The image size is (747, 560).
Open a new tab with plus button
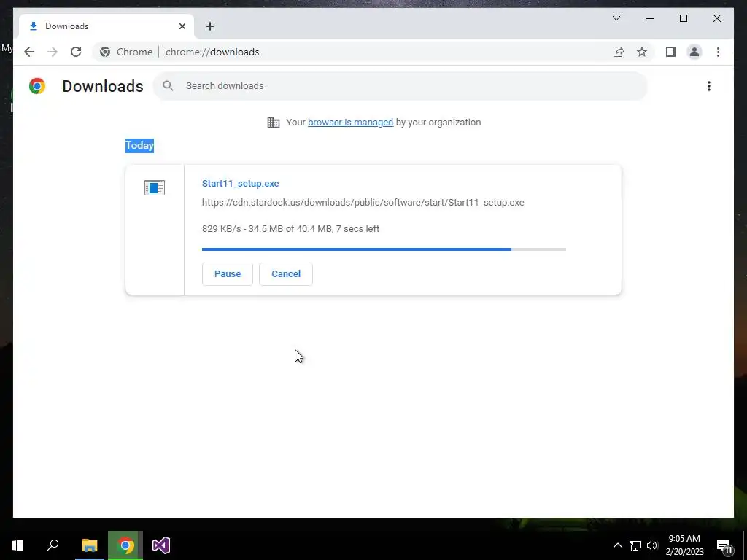click(210, 26)
